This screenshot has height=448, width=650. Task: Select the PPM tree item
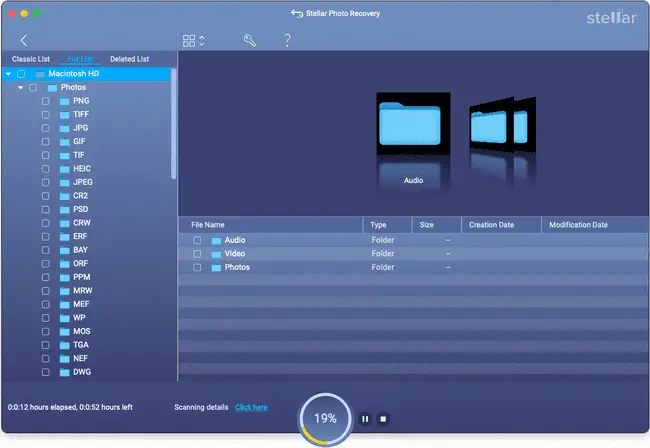[82, 277]
